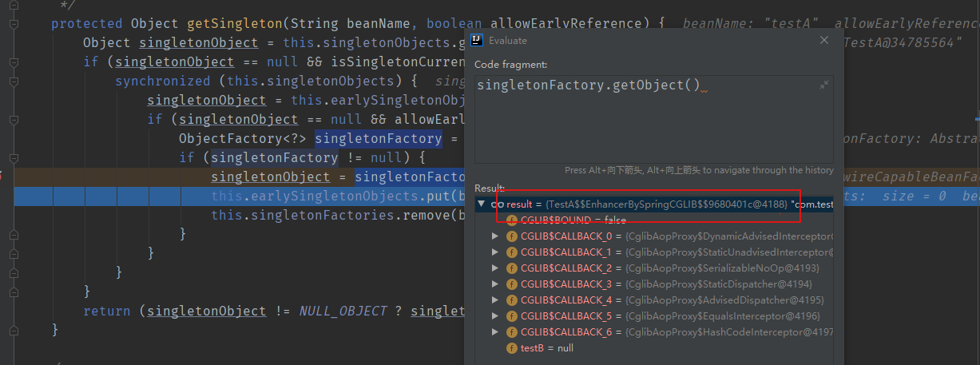The image size is (980, 365).
Task: Click the field icon beside CGLIB$BOUND
Action: click(x=511, y=220)
